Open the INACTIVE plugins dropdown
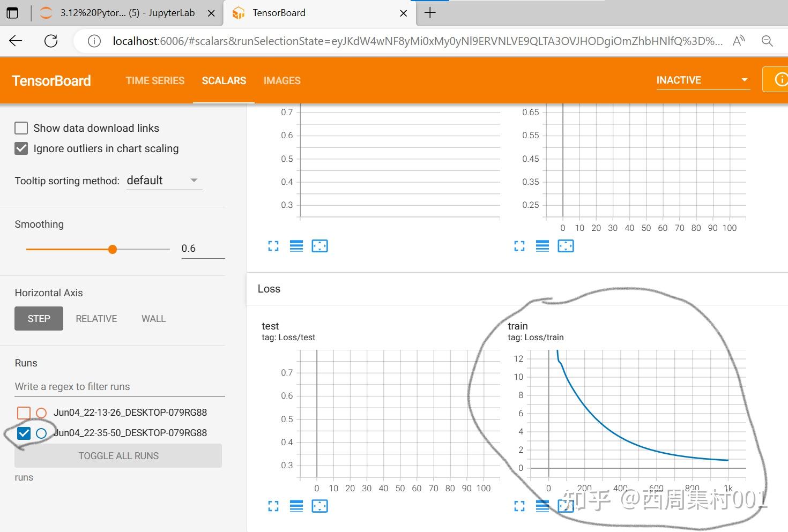This screenshot has width=788, height=532. (703, 80)
